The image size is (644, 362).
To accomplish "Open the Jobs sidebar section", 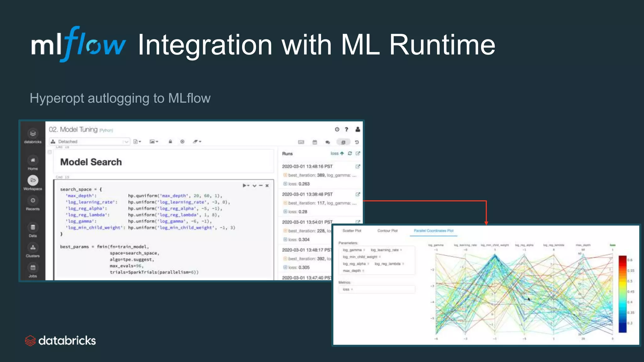I will pyautogui.click(x=33, y=270).
